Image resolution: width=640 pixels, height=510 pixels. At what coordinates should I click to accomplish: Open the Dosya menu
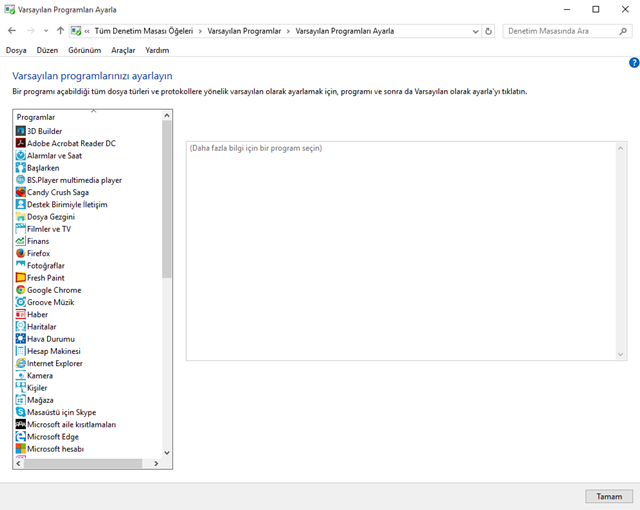pos(16,50)
